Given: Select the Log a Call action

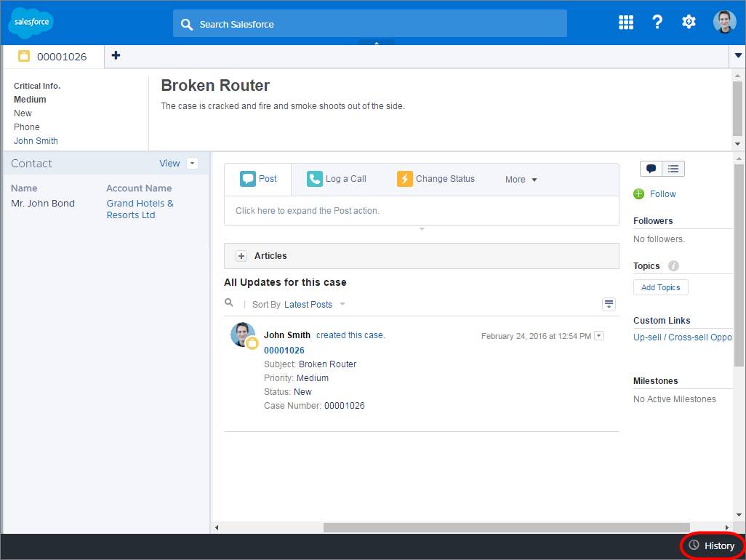Looking at the screenshot, I should pos(337,179).
